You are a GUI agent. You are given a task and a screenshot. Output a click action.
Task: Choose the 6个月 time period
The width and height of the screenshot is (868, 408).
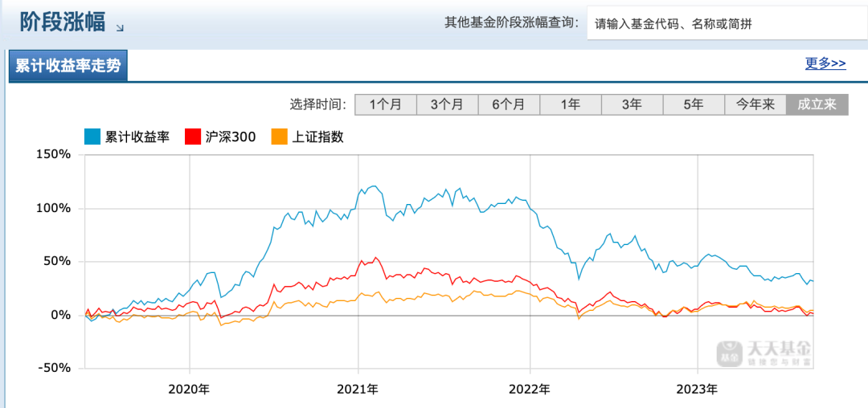click(x=509, y=104)
